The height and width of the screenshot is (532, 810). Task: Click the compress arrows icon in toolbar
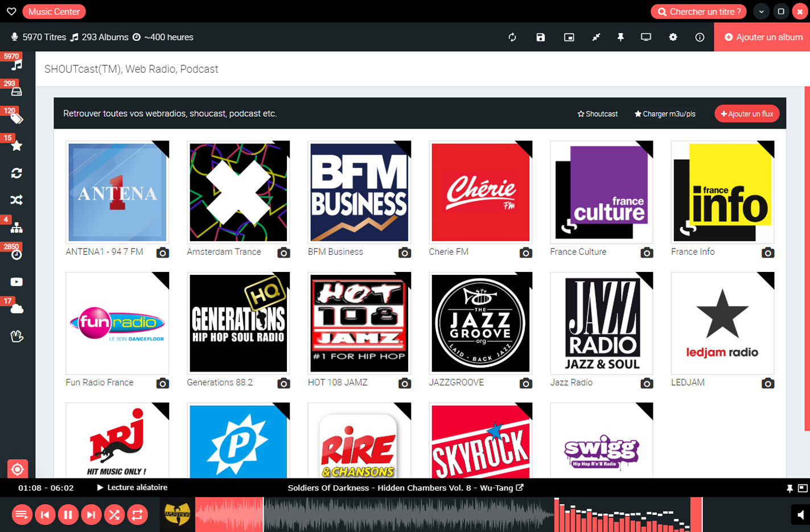point(596,37)
